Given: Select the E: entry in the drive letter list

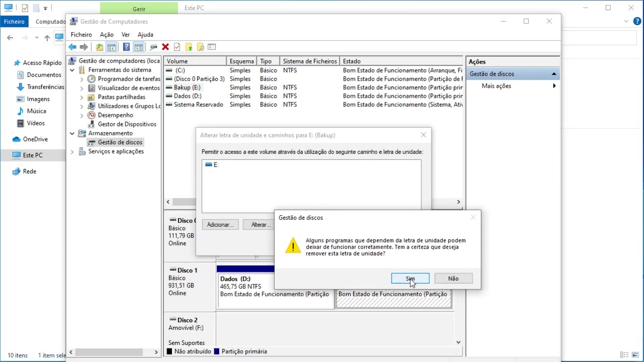Looking at the screenshot, I should click(212, 165).
